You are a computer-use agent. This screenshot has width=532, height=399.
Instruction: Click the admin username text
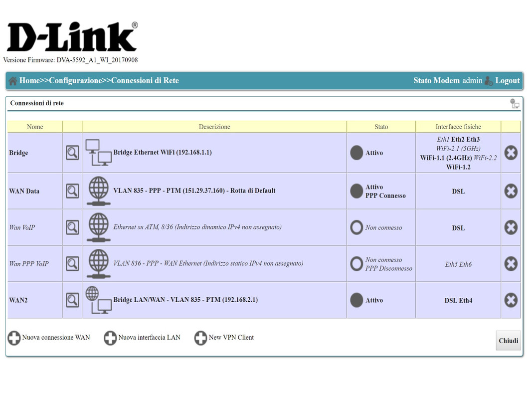pos(472,80)
